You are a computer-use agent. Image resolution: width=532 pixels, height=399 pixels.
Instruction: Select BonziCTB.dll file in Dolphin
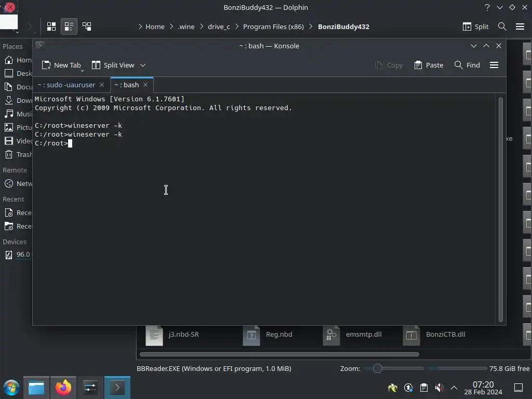tap(434, 335)
